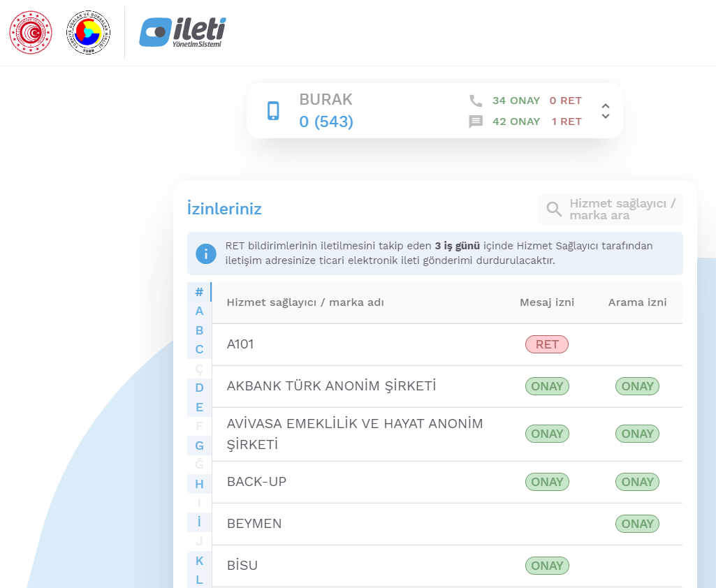Toggle BACK-UP message permission ONAY badge
Viewport: 716px width, 588px height.
tap(547, 482)
